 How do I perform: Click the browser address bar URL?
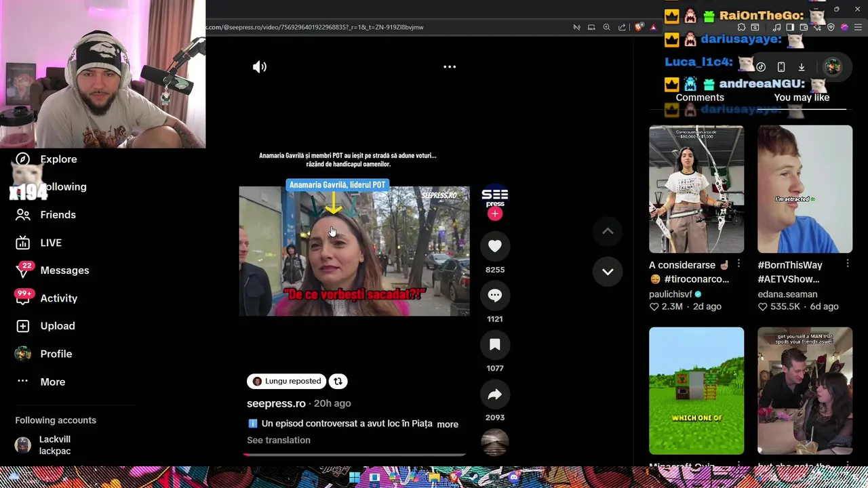pyautogui.click(x=315, y=27)
